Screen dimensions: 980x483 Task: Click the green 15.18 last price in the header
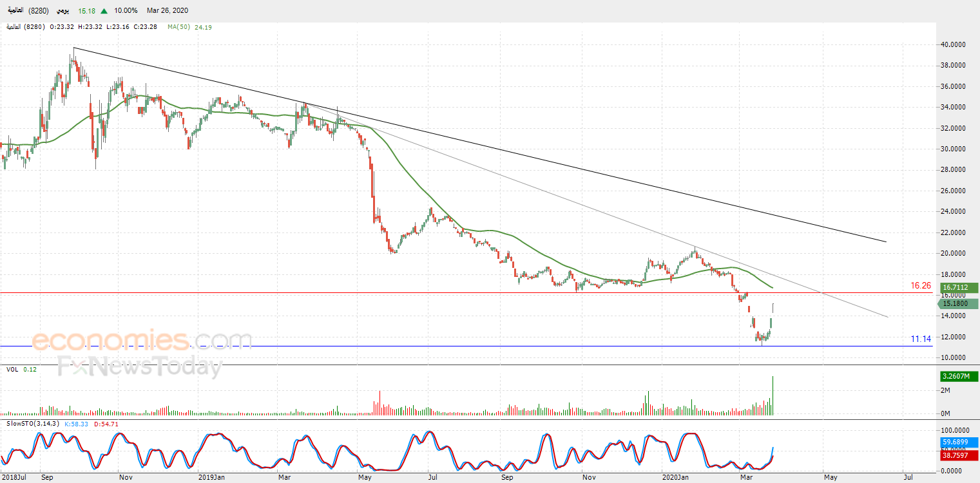point(86,11)
